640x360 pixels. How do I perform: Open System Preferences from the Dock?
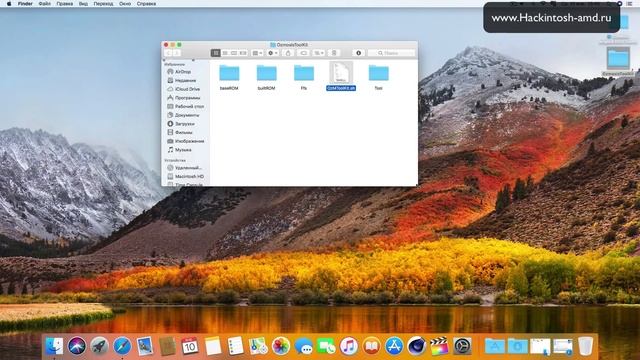click(462, 346)
